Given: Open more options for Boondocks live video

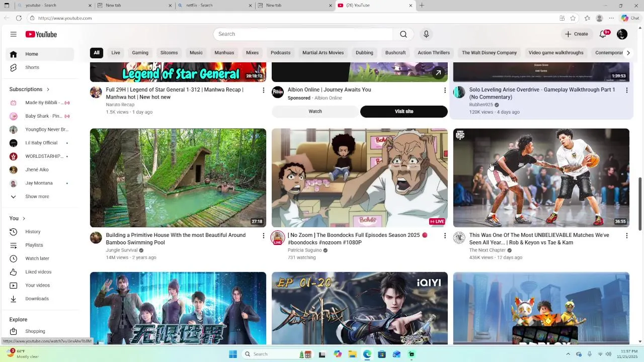Looking at the screenshot, I should coord(445,236).
